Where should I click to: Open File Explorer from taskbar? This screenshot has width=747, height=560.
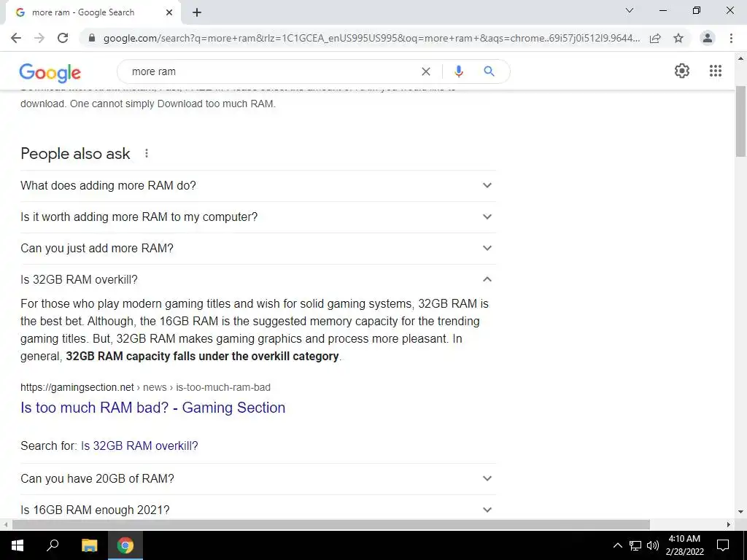click(x=89, y=545)
